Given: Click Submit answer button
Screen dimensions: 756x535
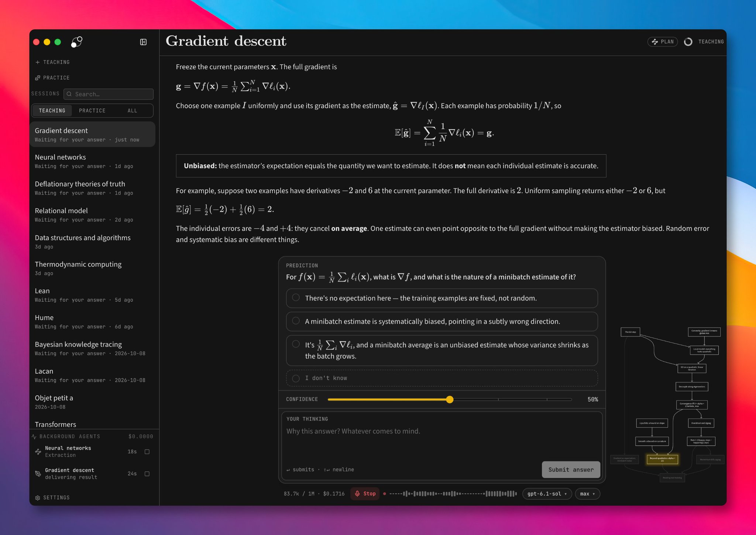Looking at the screenshot, I should [571, 470].
